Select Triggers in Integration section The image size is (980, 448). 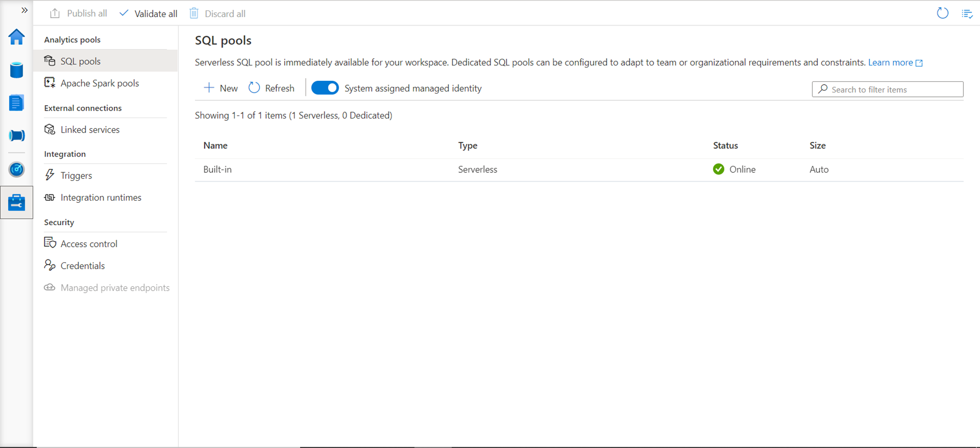tap(76, 175)
